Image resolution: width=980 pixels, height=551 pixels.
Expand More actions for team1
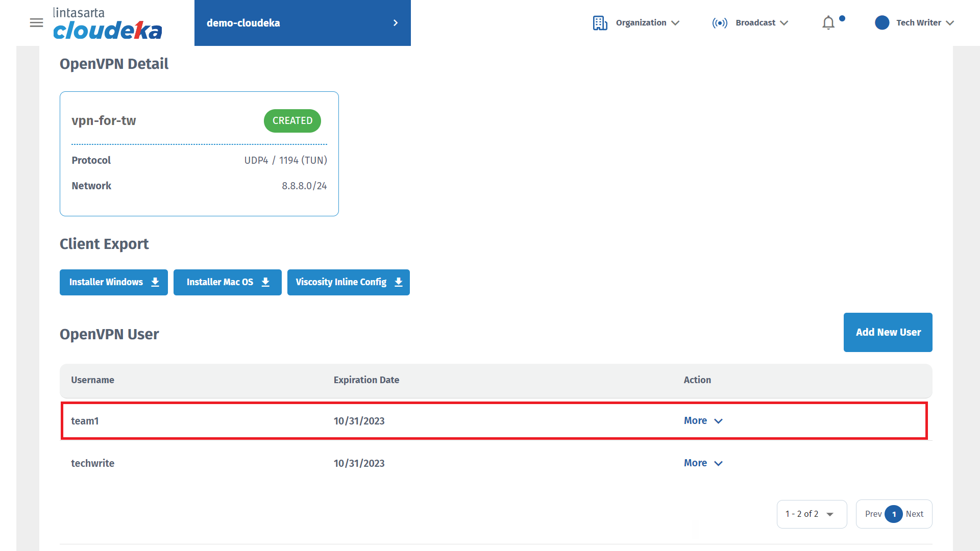[x=703, y=421]
